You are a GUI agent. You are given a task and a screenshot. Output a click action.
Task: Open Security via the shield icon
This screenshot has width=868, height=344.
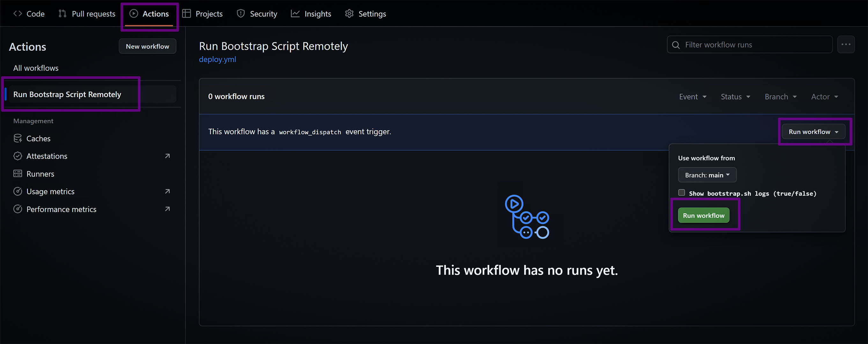click(x=240, y=13)
